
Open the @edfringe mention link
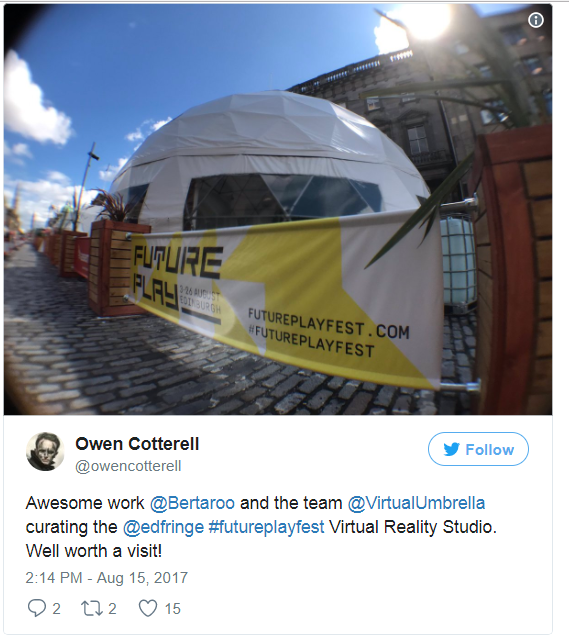pyautogui.click(x=163, y=527)
